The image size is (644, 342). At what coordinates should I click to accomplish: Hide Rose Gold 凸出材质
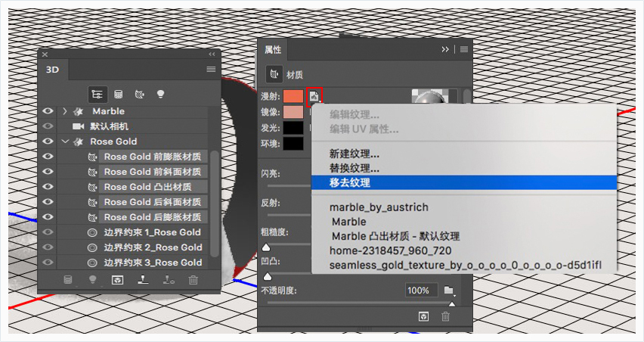pyautogui.click(x=48, y=187)
